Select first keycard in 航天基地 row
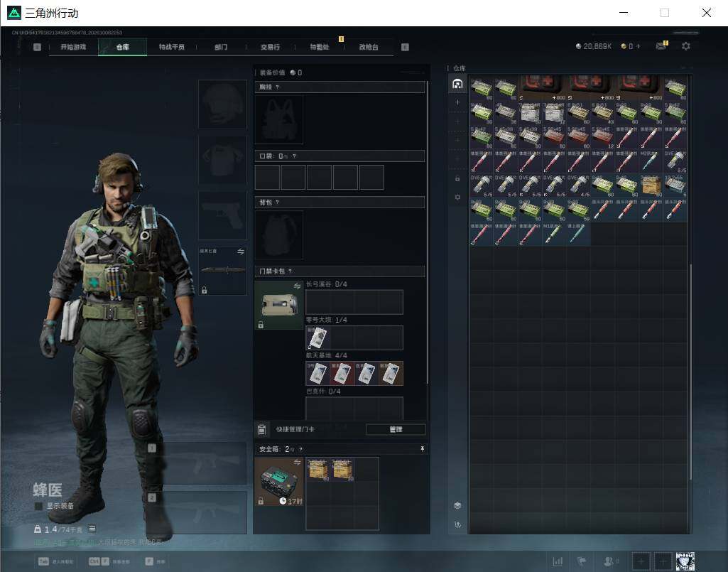This screenshot has width=728, height=572. point(318,374)
